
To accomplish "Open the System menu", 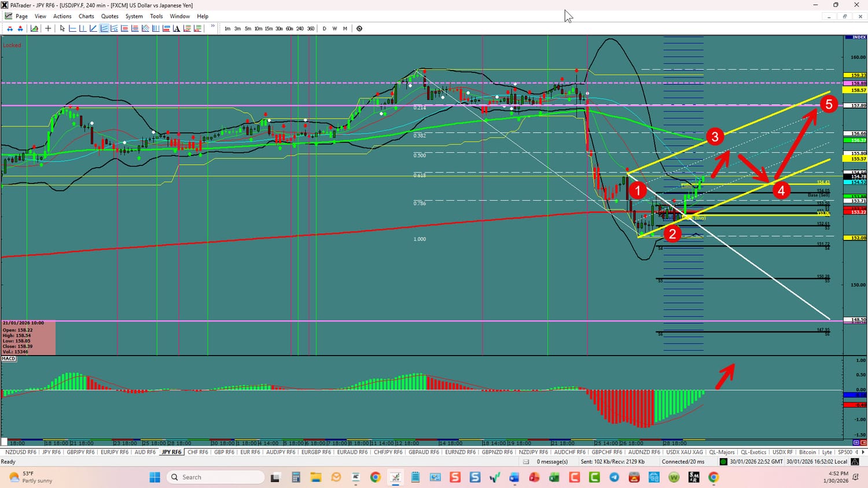I will click(134, 16).
